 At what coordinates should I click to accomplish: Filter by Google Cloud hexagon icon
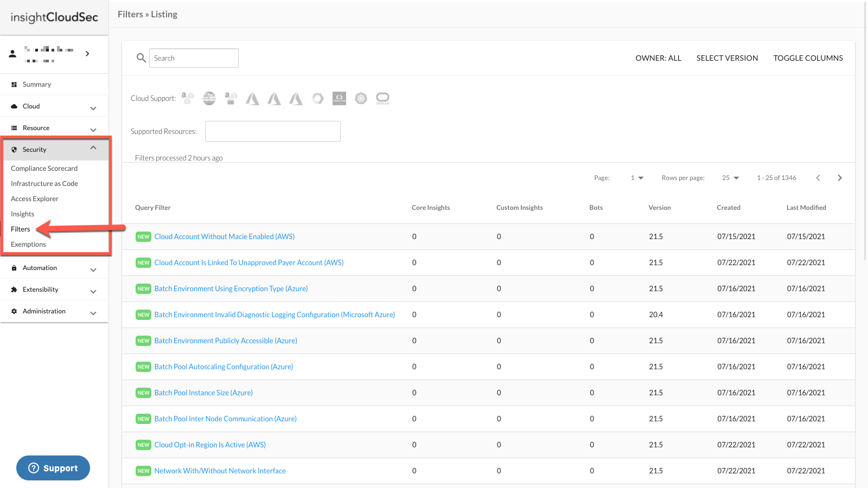318,98
